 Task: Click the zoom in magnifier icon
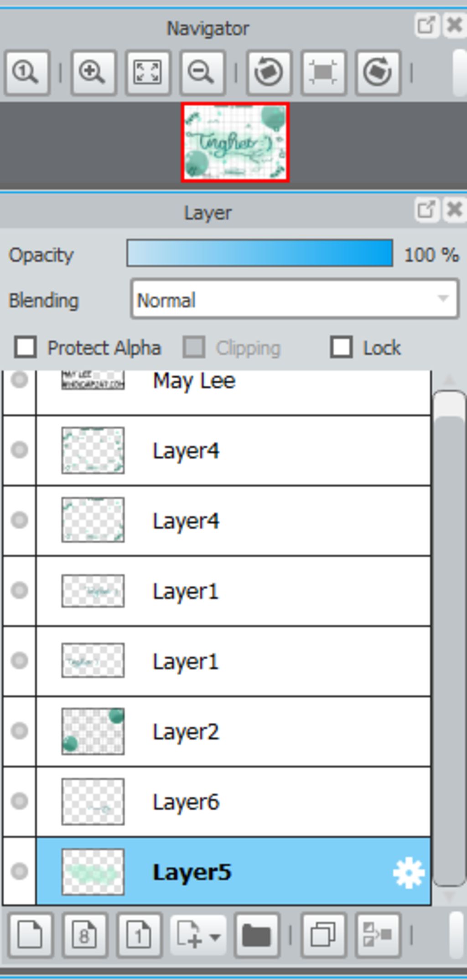93,73
